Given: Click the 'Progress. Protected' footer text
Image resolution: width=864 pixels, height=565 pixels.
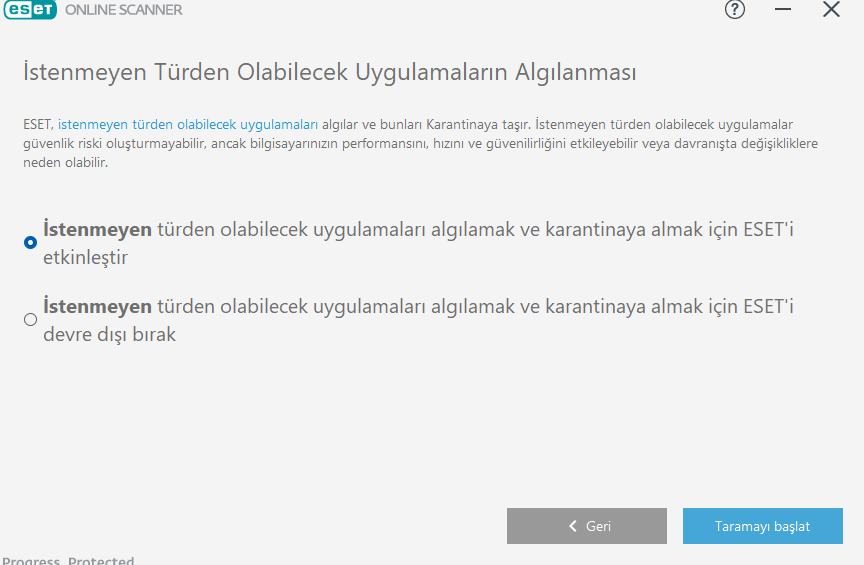Looking at the screenshot, I should tap(68, 560).
